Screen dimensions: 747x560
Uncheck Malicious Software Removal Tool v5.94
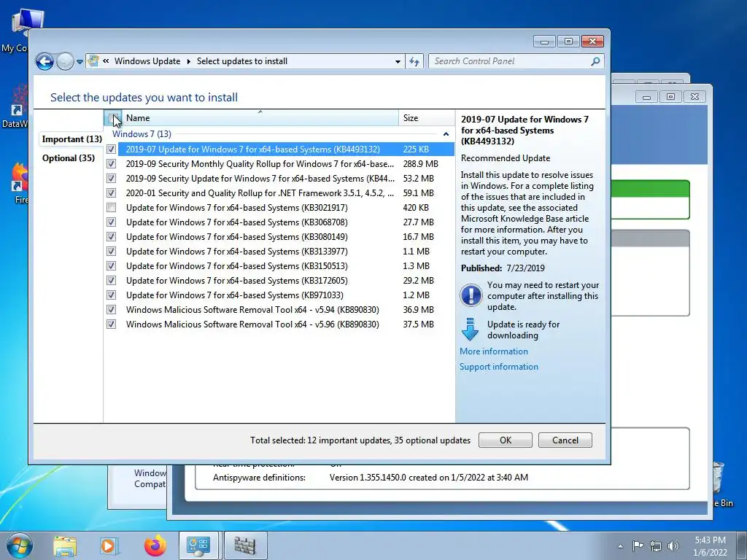(111, 309)
